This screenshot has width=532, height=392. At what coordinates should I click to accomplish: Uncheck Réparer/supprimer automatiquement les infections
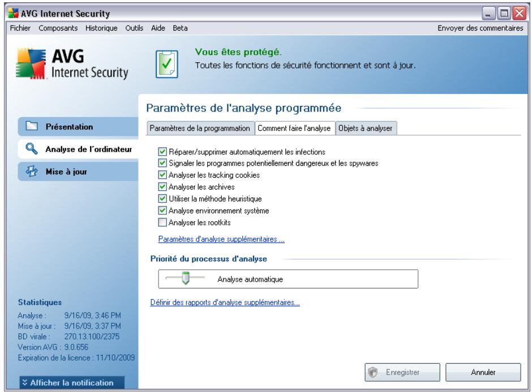[x=162, y=152]
